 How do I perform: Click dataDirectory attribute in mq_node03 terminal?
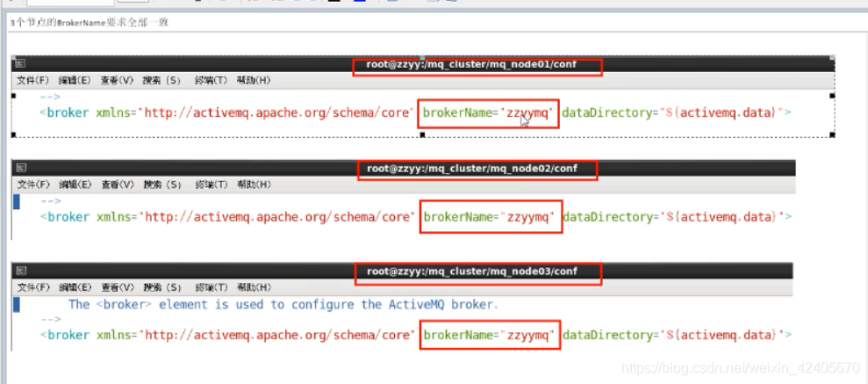[673, 336]
